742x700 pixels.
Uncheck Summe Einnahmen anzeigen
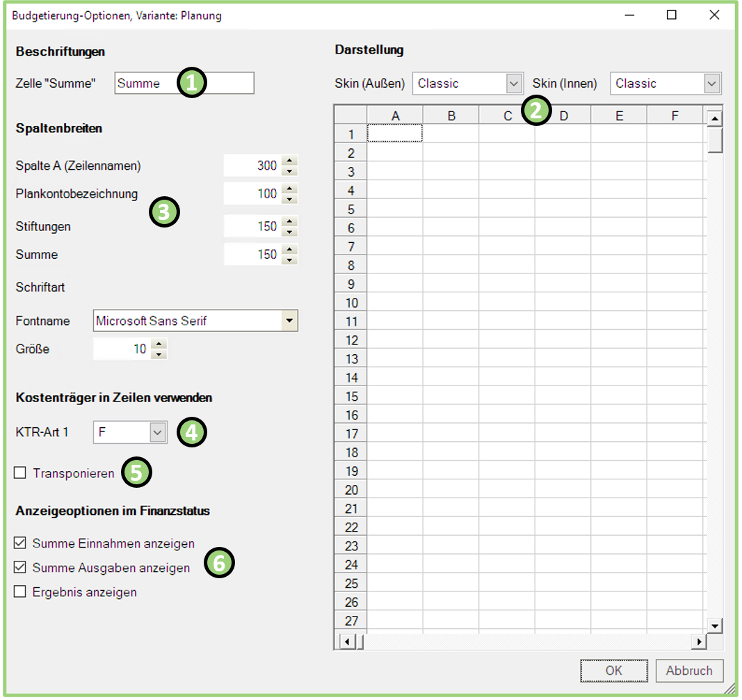(20, 543)
